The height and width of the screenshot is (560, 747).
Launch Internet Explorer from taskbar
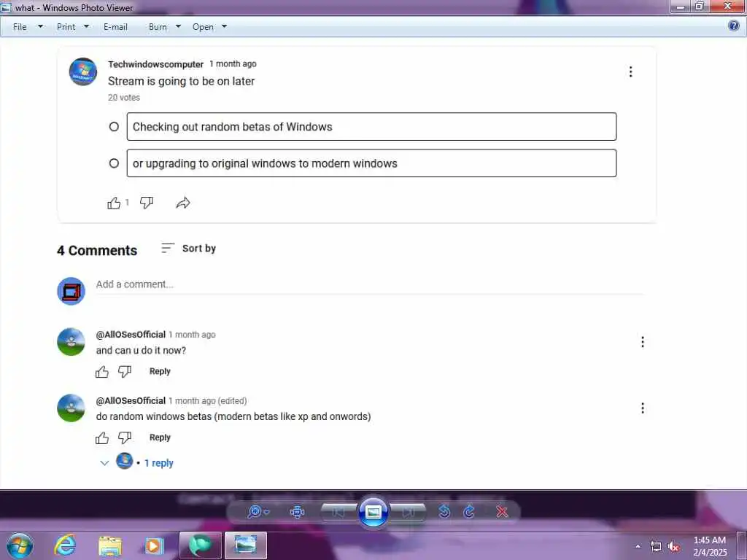(x=65, y=545)
